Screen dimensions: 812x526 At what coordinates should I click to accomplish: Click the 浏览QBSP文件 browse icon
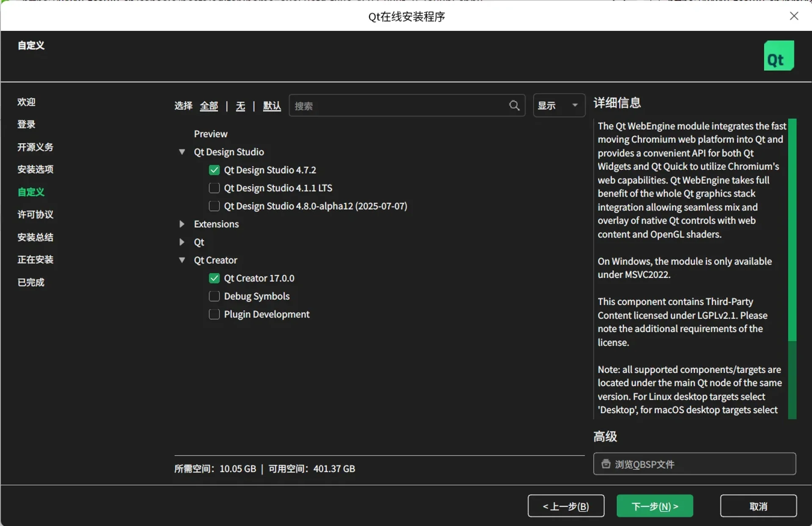(x=606, y=464)
